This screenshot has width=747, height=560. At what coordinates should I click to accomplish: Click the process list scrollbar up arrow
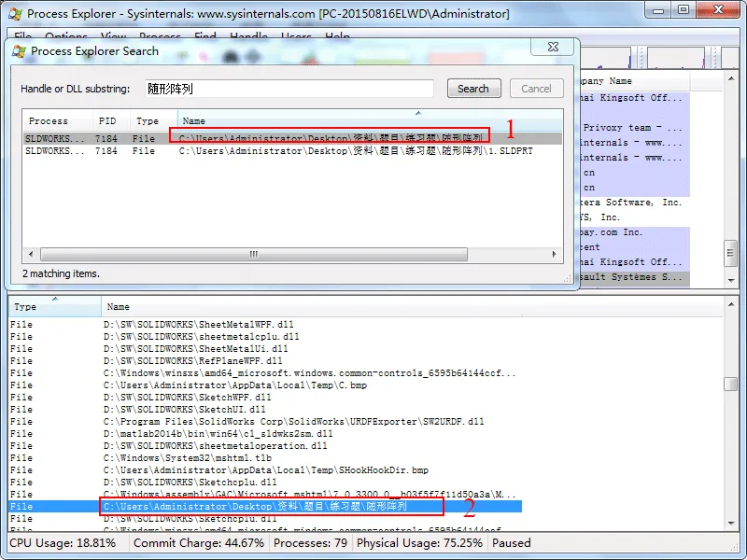(x=731, y=78)
